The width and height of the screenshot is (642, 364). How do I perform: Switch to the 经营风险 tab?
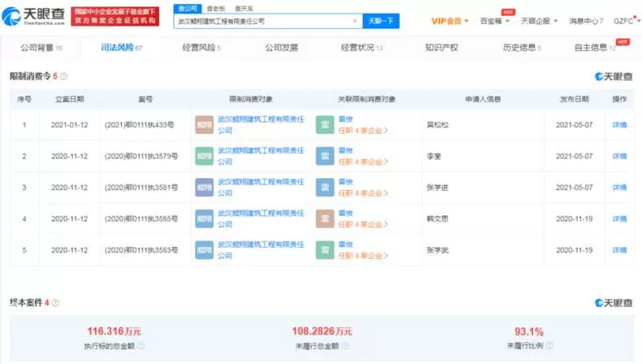201,48
